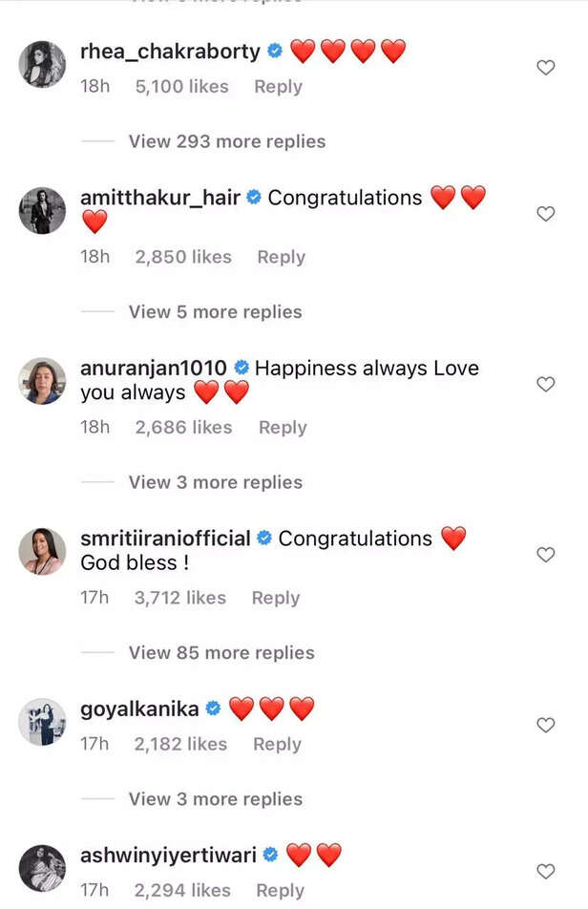
Task: Open rhea_chakraborty's profile picture
Action: tap(43, 64)
